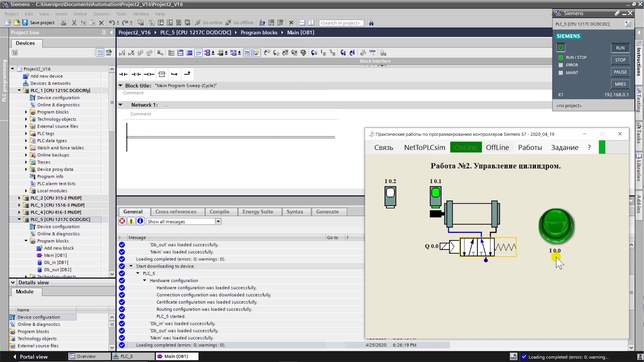
Task: Print the project using the toolbar
Action: 63,23
